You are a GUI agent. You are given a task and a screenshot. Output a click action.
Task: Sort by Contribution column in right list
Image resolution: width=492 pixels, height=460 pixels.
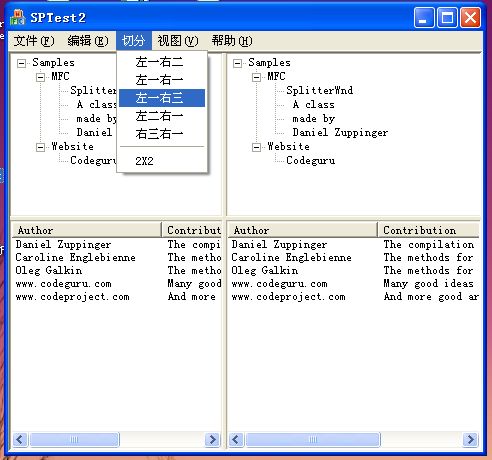click(428, 230)
